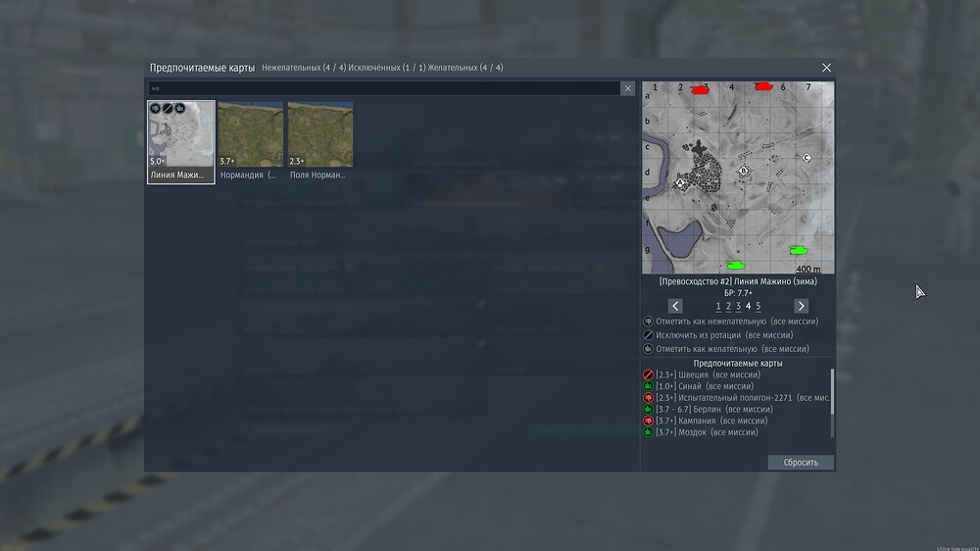The image size is (980, 551).
Task: Clear the map search field
Action: pyautogui.click(x=627, y=88)
